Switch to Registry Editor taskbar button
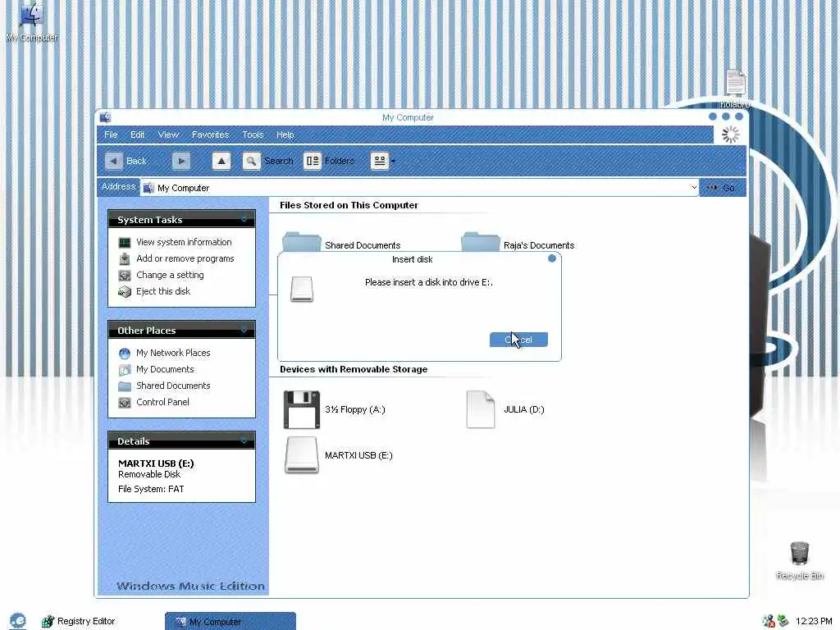The image size is (840, 630). (x=79, y=621)
